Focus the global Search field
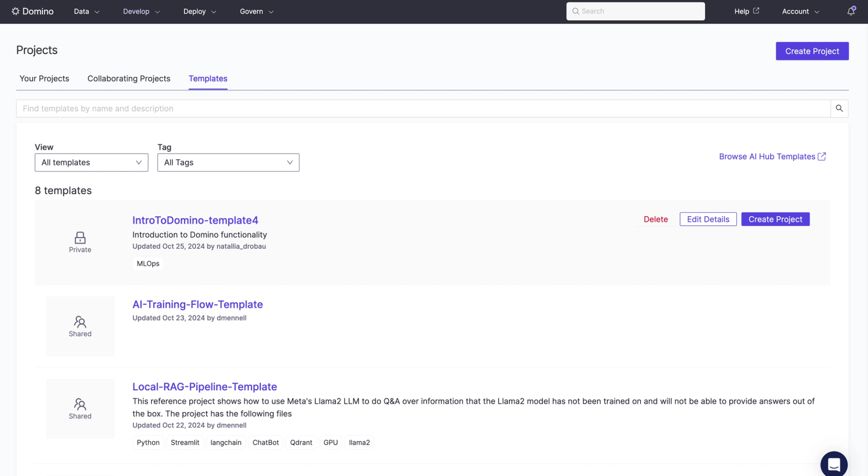Viewport: 868px width, 476px height. pos(635,11)
